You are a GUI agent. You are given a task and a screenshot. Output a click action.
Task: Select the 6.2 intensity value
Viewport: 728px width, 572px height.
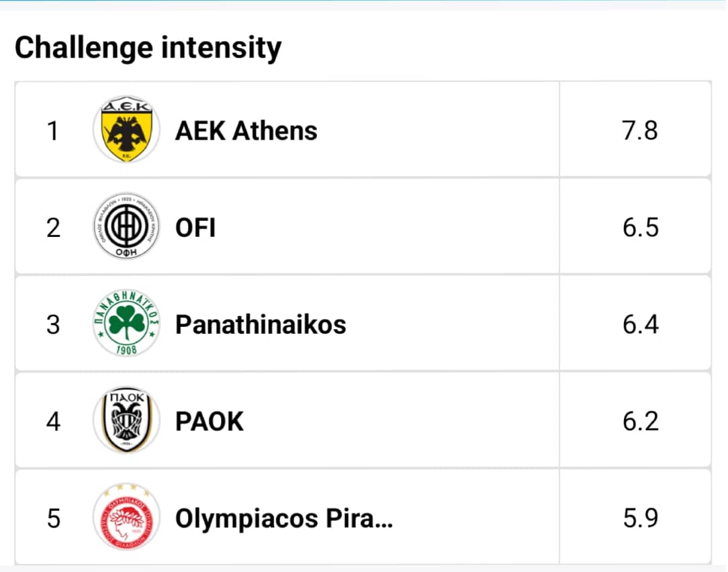(640, 421)
